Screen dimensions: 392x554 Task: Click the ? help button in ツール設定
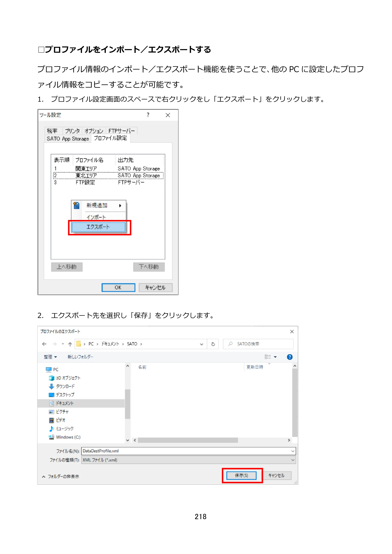pyautogui.click(x=148, y=115)
